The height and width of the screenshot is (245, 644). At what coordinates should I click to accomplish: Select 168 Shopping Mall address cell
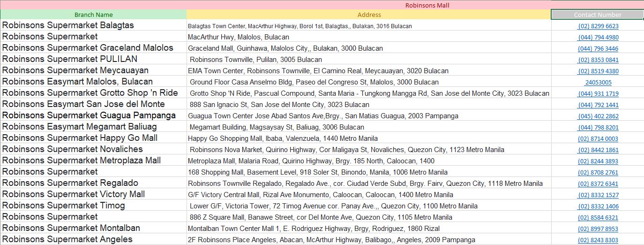click(x=369, y=172)
